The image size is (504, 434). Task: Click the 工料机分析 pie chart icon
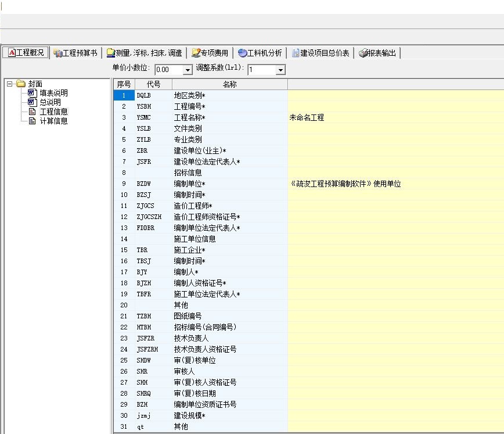242,53
